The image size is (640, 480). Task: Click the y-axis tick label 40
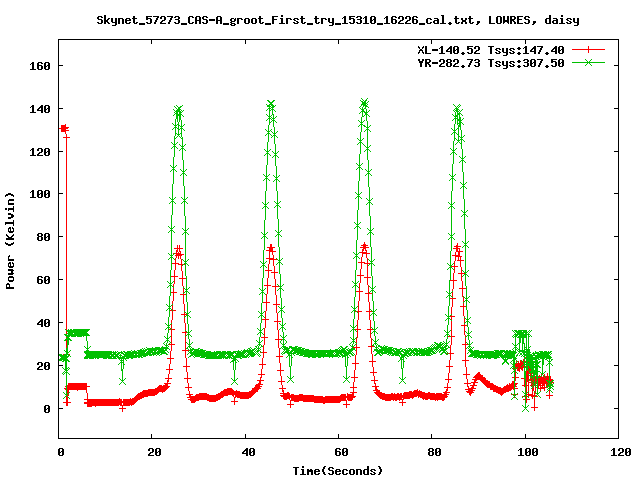(44, 323)
